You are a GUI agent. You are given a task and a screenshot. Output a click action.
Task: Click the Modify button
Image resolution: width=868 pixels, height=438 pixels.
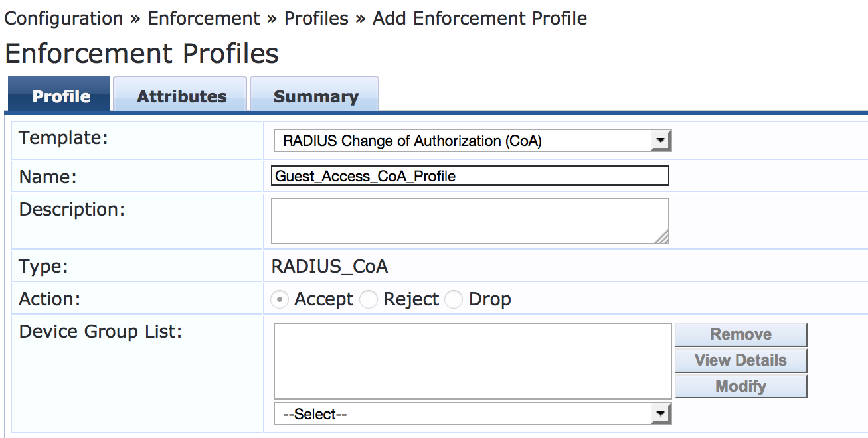click(x=740, y=386)
